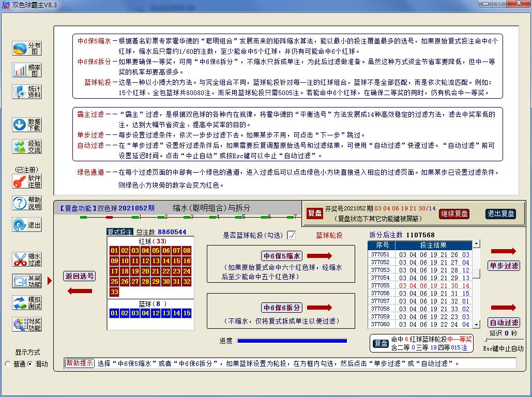The width and height of the screenshot is (532, 397).
Task: Open the 分布图 distribution chart icon
Action: tap(27, 49)
